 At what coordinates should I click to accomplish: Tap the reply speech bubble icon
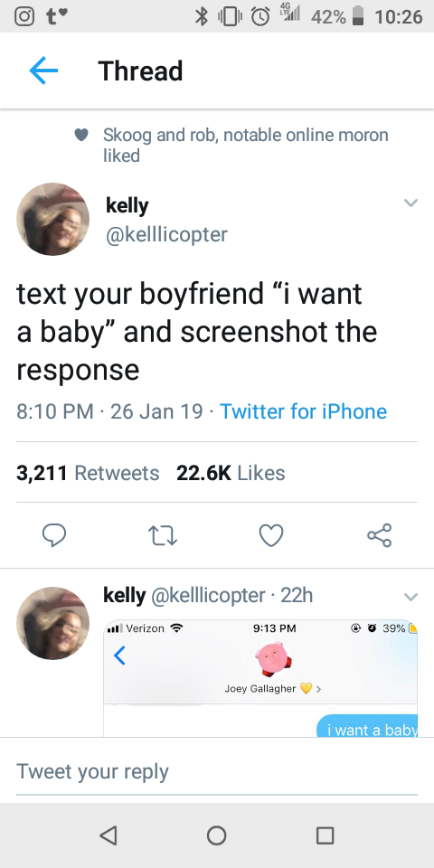point(54,535)
